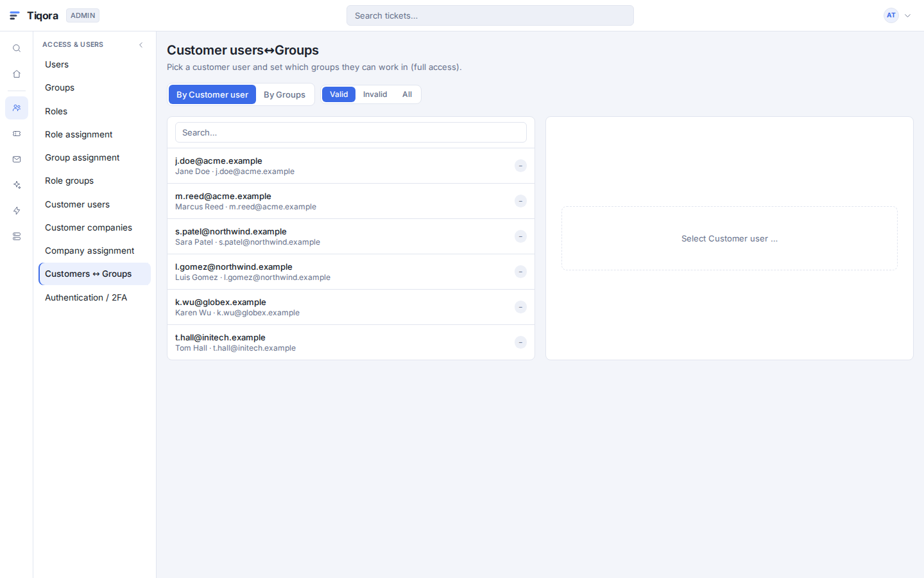Collapse the Access & Users sidebar
The width and height of the screenshot is (924, 578).
[141, 44]
